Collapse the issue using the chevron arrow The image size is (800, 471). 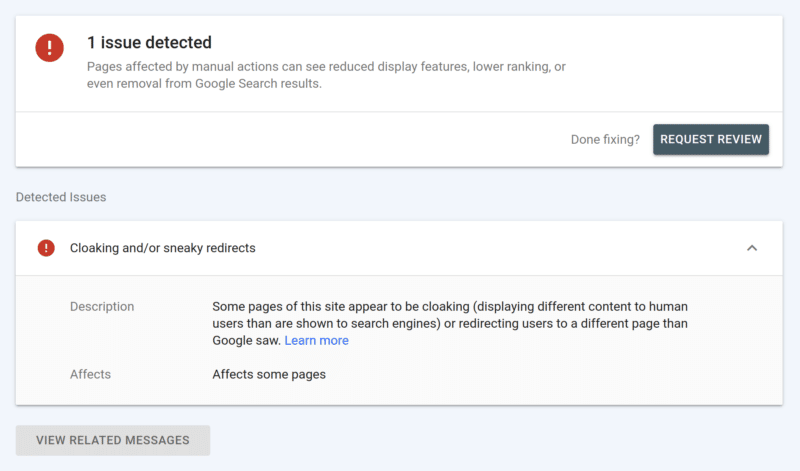(752, 248)
